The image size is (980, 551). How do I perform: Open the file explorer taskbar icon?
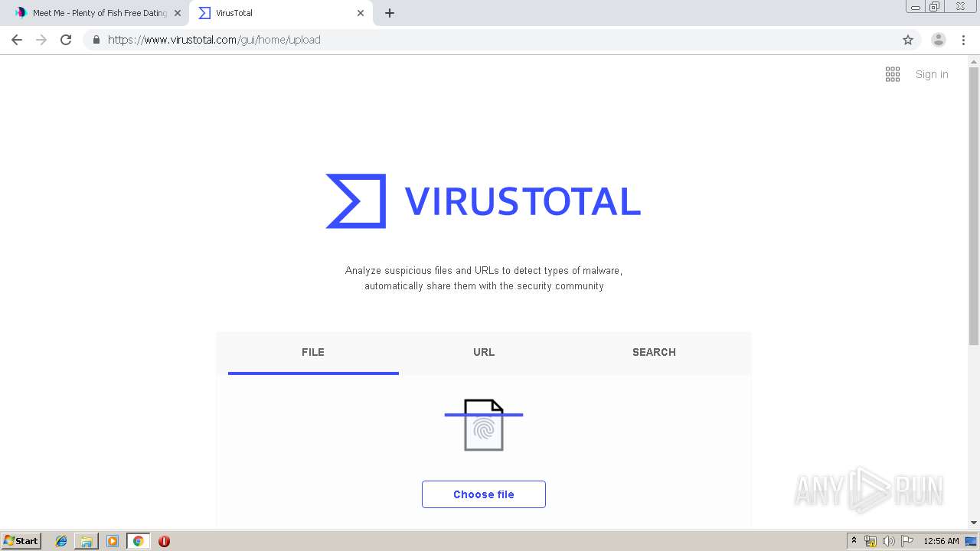87,541
